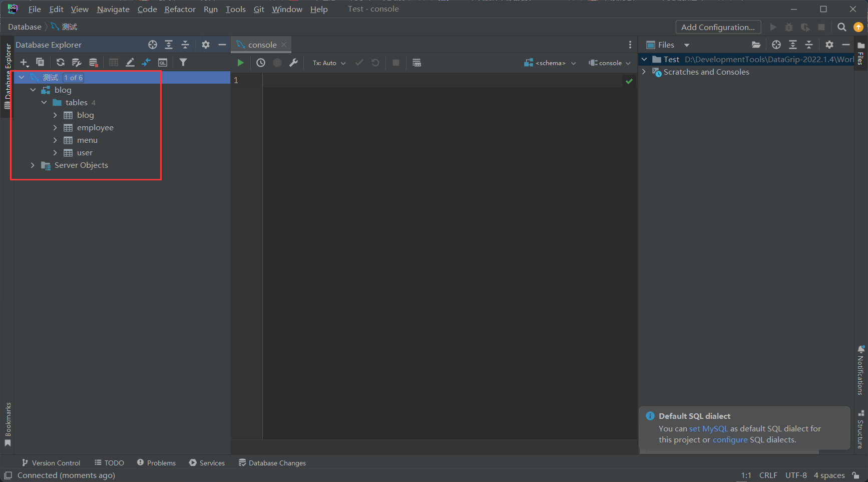
Task: Open Files panel gear options
Action: point(829,45)
